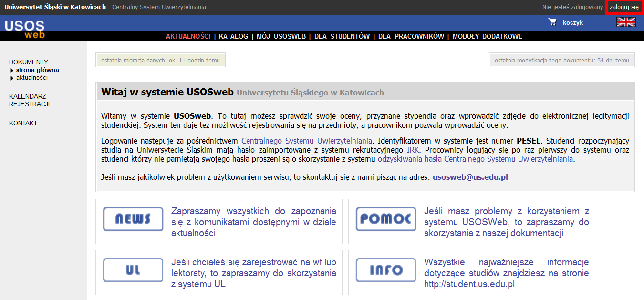Click the Nie jesteś zalogowany text
The image size is (644, 300).
[x=572, y=7]
